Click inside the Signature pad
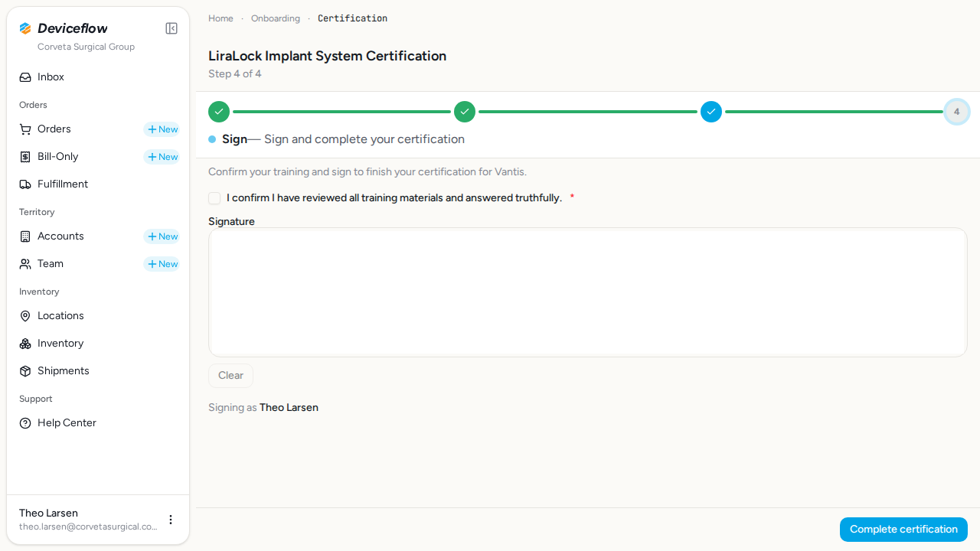Screen dimensions: 980x551 (x=588, y=292)
